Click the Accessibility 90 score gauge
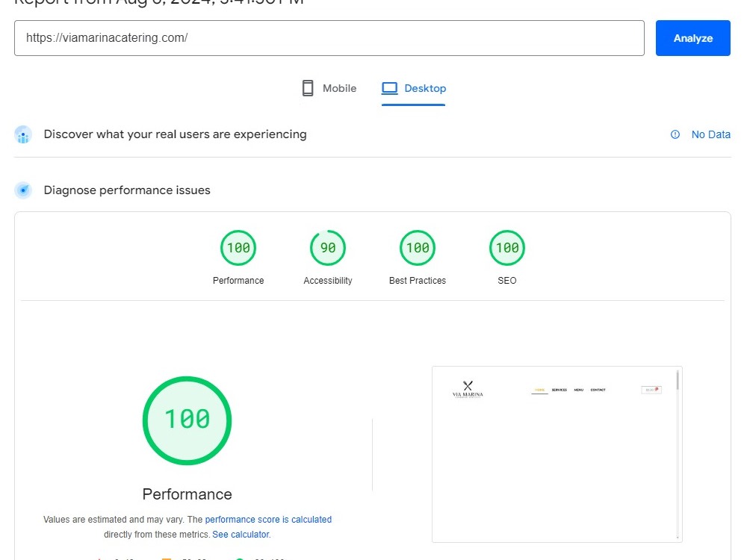 pyautogui.click(x=328, y=248)
